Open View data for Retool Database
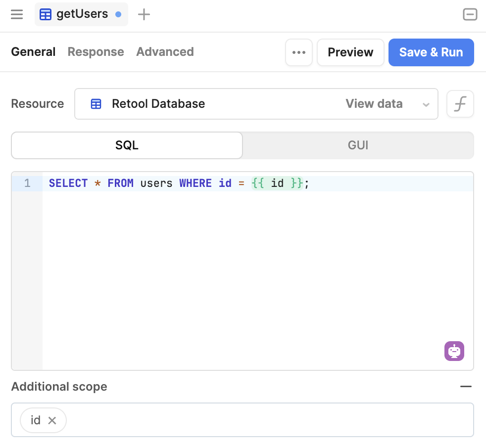486x448 pixels. click(x=374, y=104)
